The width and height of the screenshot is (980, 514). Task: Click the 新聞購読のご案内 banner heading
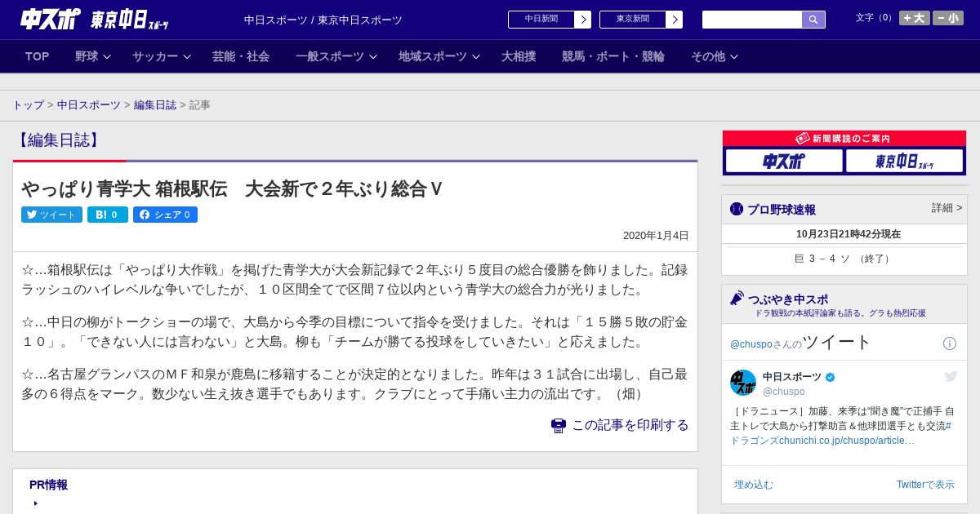click(844, 139)
